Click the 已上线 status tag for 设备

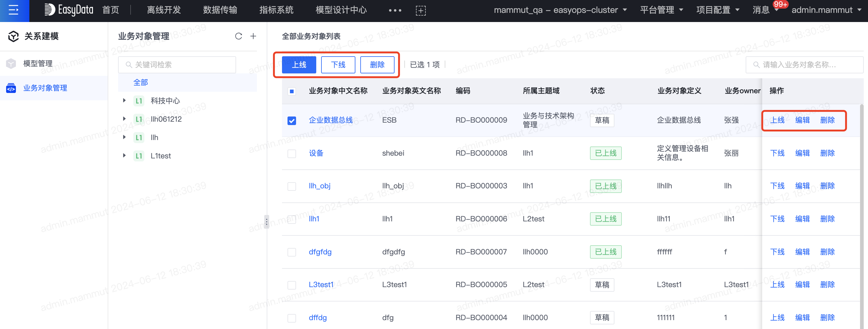606,153
